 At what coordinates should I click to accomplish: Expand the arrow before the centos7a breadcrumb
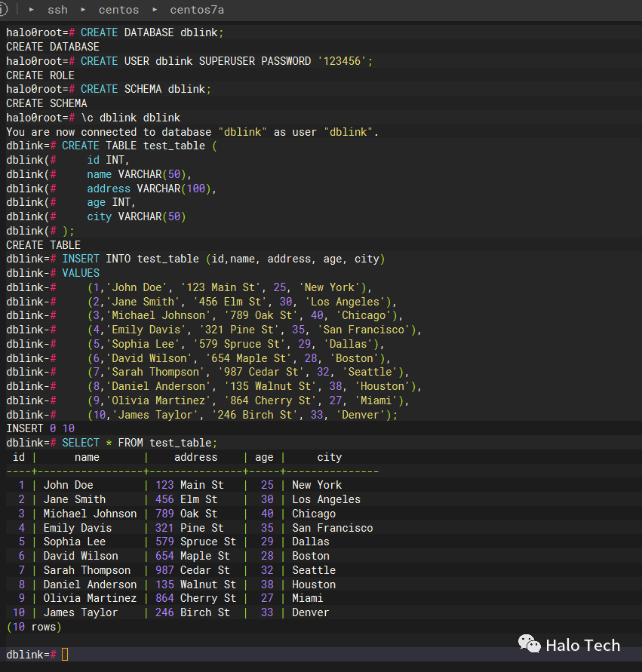[155, 10]
